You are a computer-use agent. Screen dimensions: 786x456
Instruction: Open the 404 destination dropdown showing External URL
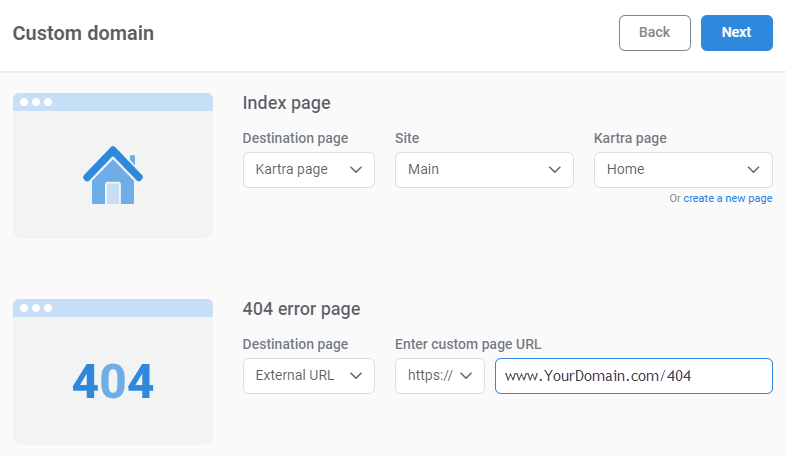click(308, 376)
